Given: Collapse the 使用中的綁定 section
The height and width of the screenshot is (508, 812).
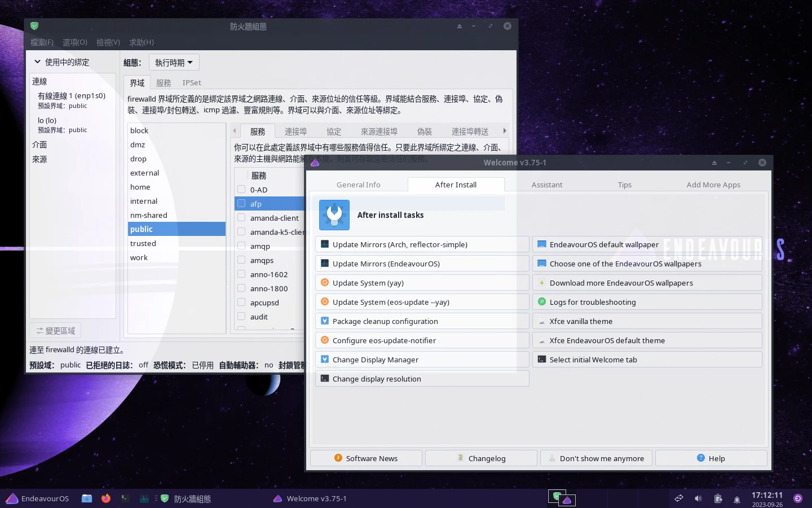Looking at the screenshot, I should [38, 62].
